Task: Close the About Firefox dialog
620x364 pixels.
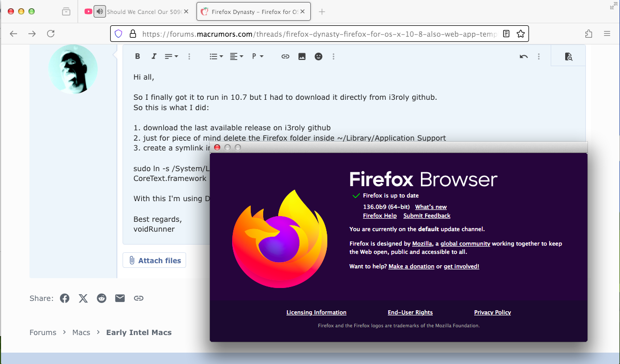Action: click(217, 147)
